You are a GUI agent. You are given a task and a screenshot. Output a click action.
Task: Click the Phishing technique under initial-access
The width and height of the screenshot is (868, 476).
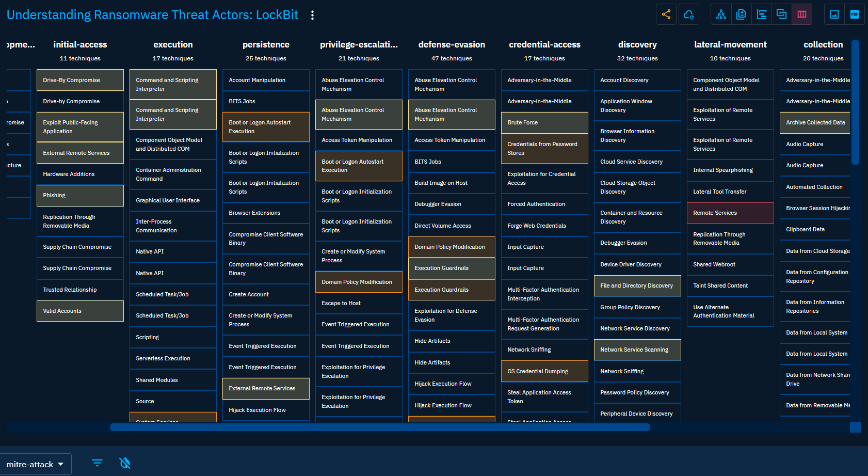click(x=80, y=196)
